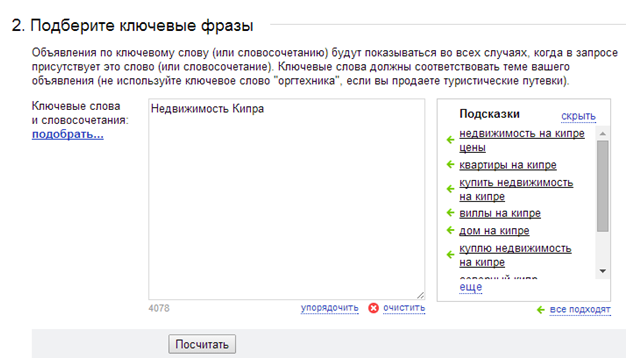
Task: Click 'все подходят' to add all suggestions
Action: (x=580, y=310)
